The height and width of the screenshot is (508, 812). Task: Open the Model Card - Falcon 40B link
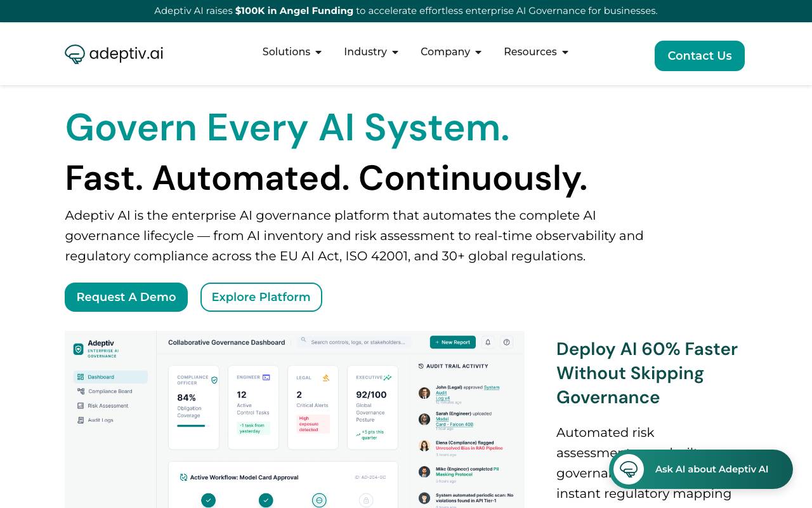point(454,422)
